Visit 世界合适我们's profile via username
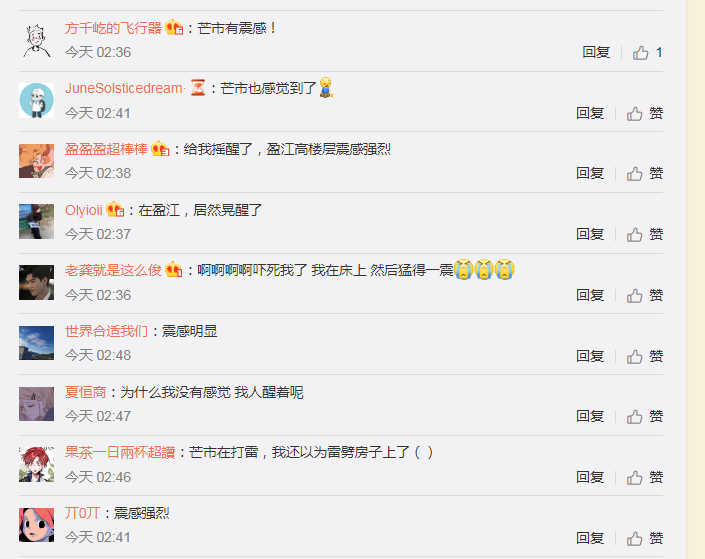705x559 pixels. pyautogui.click(x=106, y=331)
